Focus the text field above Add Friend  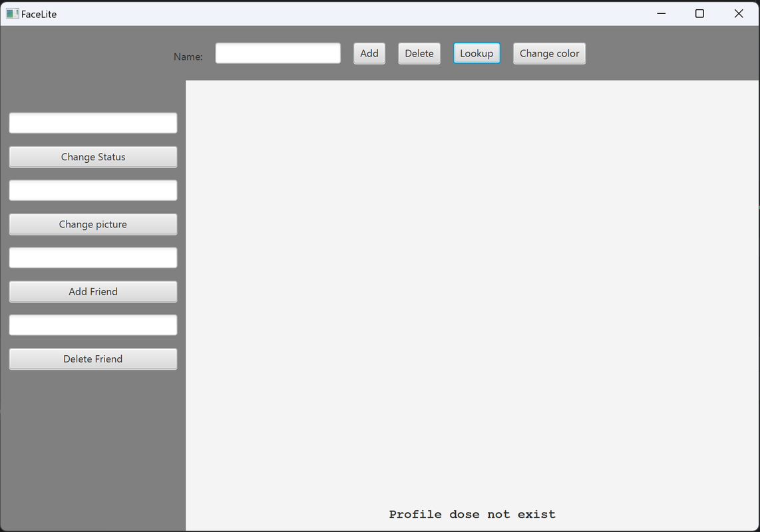[93, 258]
